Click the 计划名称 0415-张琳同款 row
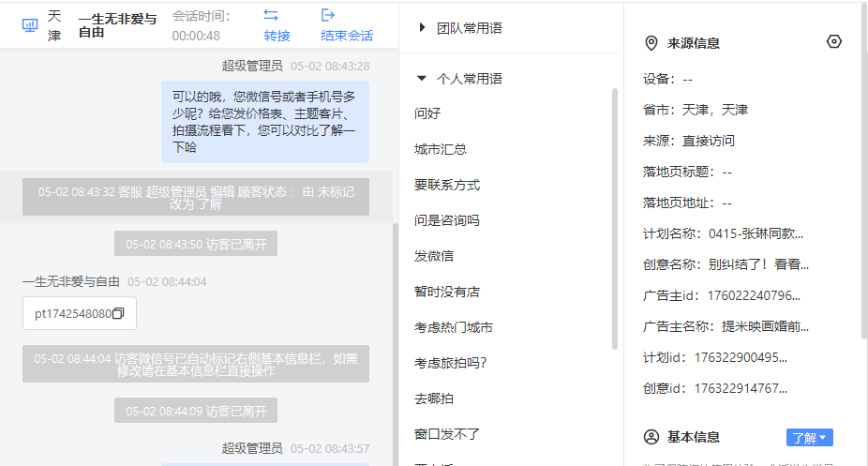This screenshot has height=466, width=868. [x=723, y=233]
